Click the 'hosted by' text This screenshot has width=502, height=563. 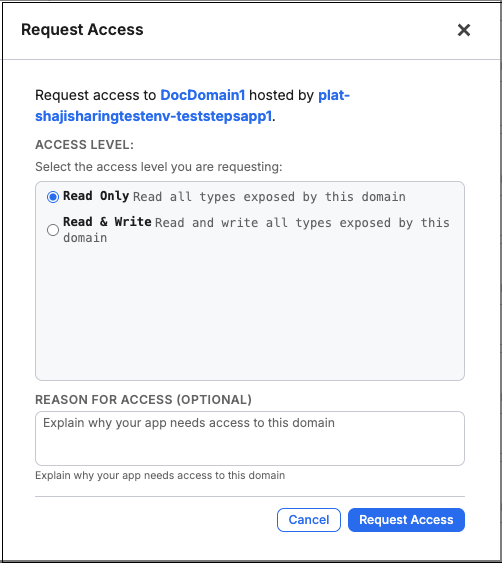tap(282, 95)
